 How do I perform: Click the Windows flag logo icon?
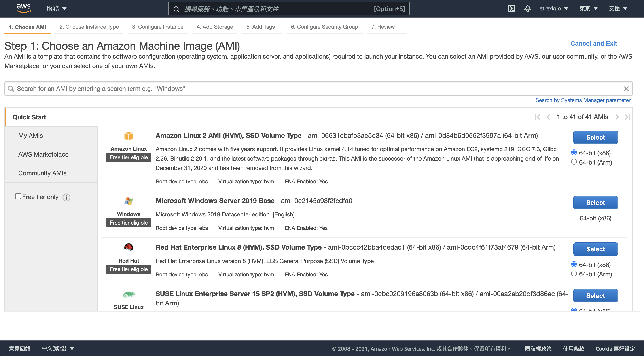(129, 201)
